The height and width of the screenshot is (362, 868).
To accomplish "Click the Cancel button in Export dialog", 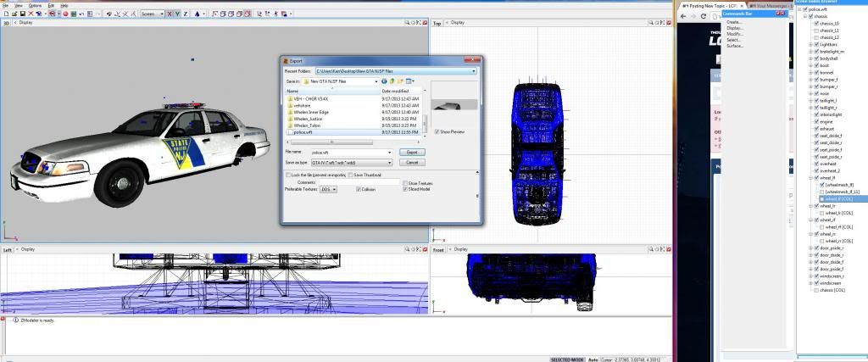I will 410,162.
